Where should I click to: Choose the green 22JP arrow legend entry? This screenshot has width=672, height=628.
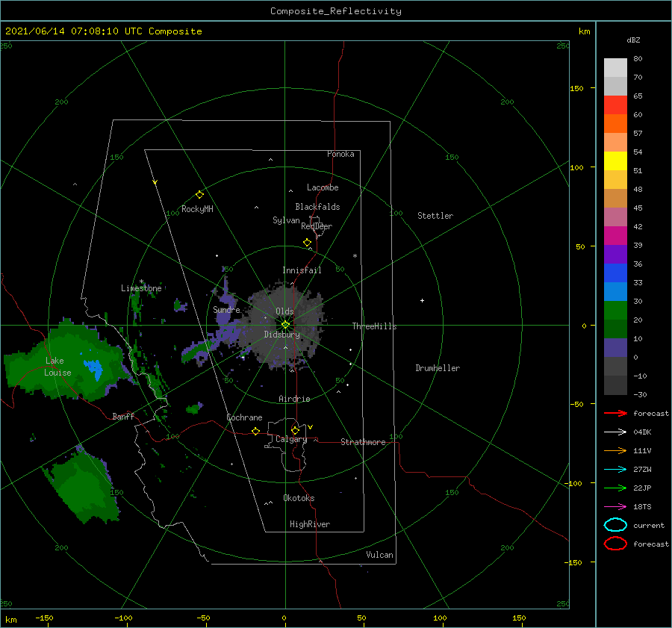[615, 488]
